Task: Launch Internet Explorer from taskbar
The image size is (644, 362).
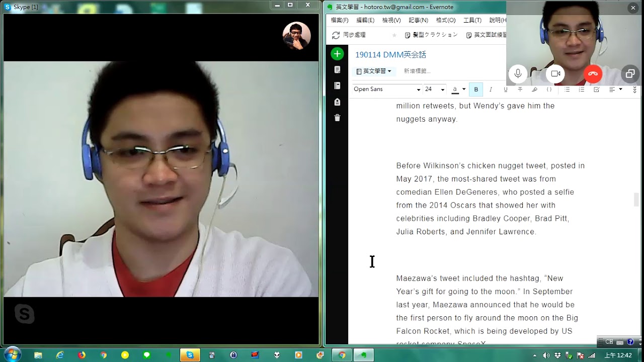Action: coord(60,355)
